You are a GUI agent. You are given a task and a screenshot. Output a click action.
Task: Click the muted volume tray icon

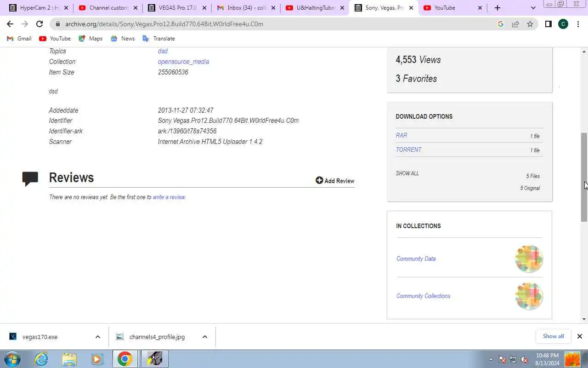coord(524,360)
